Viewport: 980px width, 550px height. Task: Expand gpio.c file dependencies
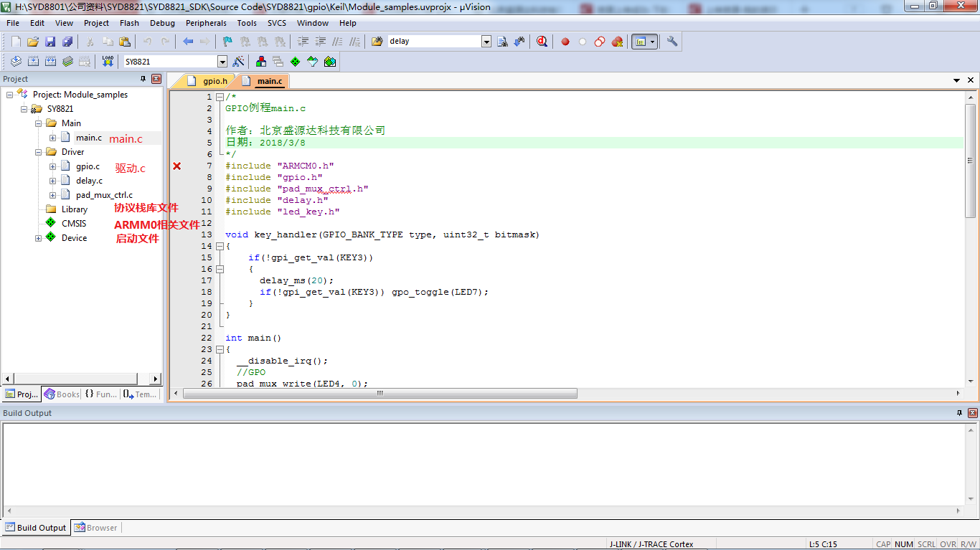coord(53,166)
